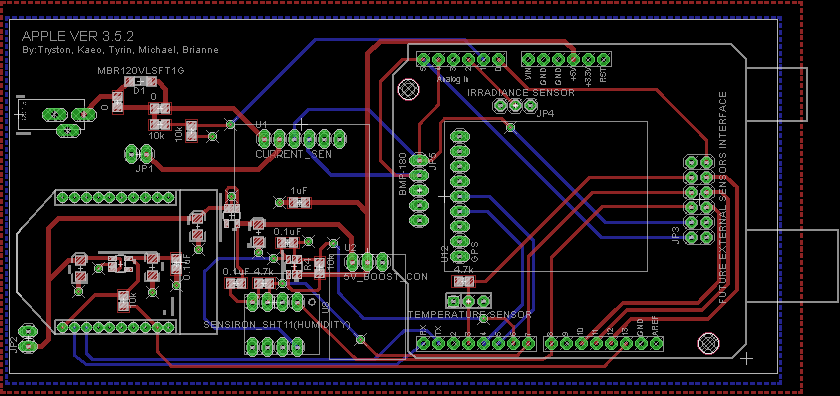The image size is (840, 396).
Task: Click the upper mounting hole near BMP-180
Action: [409, 88]
